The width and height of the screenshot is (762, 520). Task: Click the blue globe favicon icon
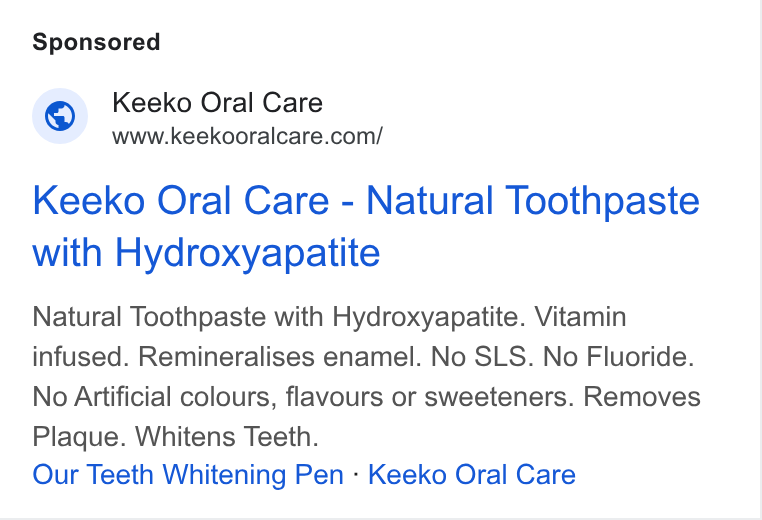(x=60, y=116)
